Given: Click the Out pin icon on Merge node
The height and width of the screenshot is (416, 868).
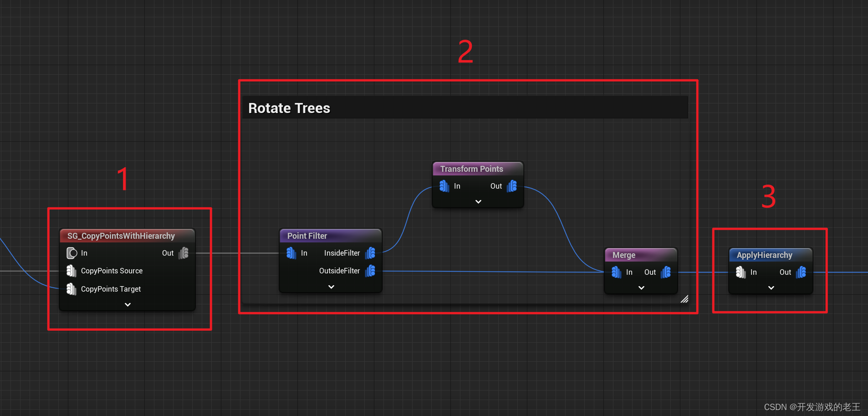Looking at the screenshot, I should coord(666,272).
